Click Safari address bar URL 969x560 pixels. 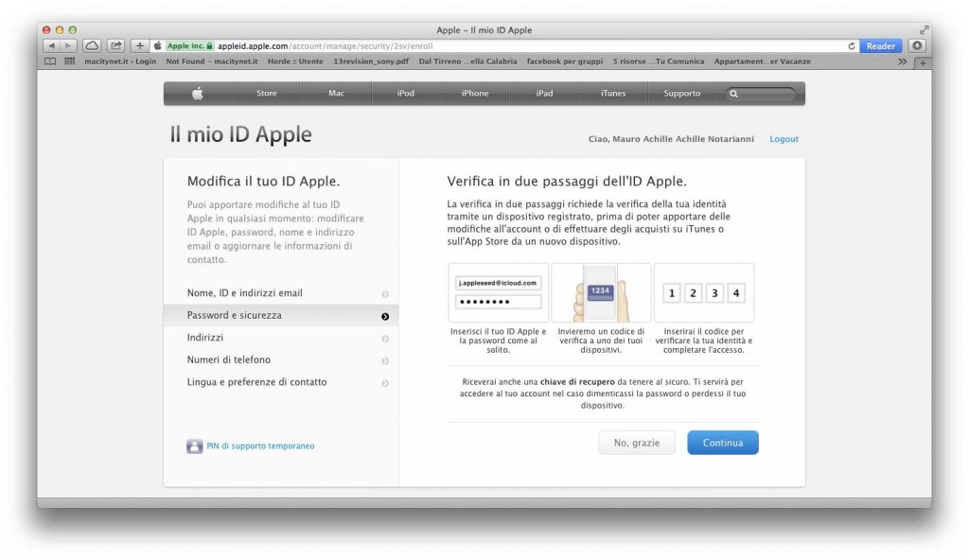[326, 45]
